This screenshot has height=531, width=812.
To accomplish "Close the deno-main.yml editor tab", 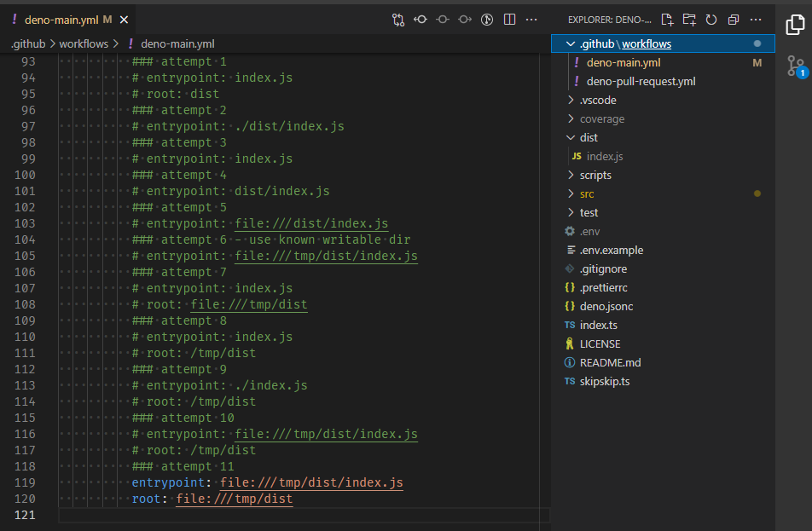I will 124,20.
